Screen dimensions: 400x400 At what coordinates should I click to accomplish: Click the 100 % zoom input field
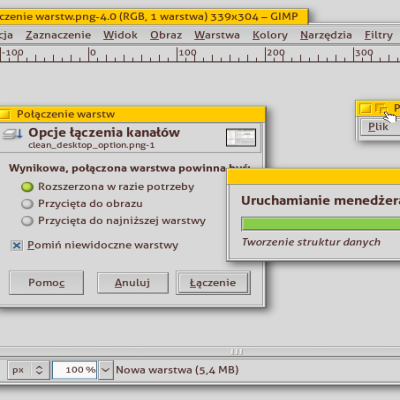click(74, 370)
